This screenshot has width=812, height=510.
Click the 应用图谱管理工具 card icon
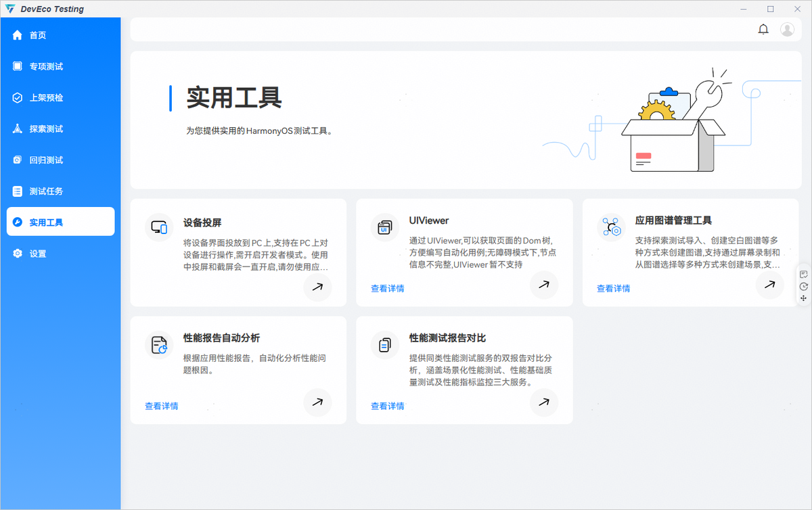pos(611,227)
